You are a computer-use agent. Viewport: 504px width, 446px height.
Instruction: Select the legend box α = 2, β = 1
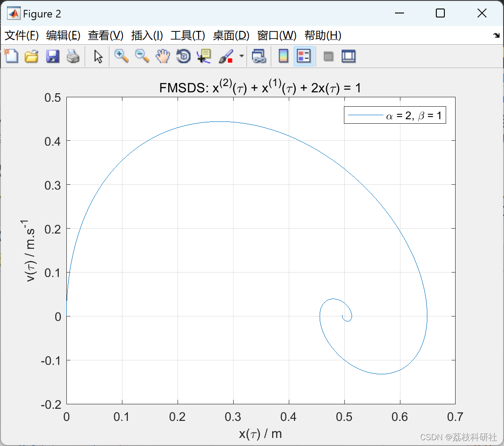pos(395,115)
